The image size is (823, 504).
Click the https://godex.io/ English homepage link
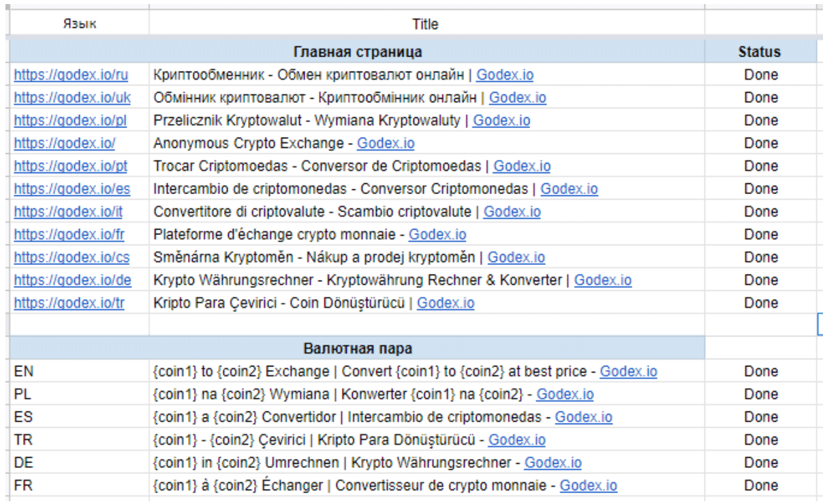65,143
